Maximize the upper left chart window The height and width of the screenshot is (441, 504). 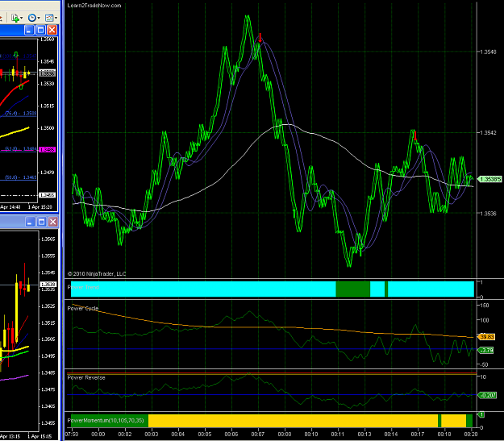pos(40,30)
